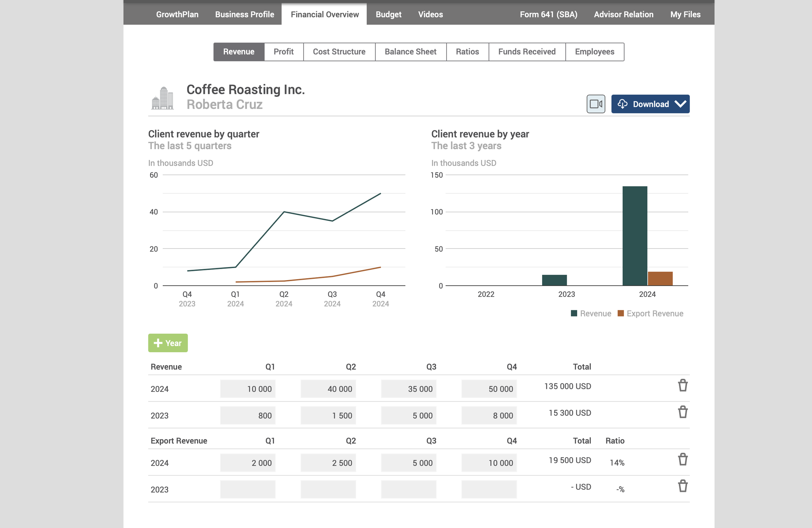The image size is (812, 528).
Task: Click the cloud download icon
Action: pyautogui.click(x=622, y=104)
